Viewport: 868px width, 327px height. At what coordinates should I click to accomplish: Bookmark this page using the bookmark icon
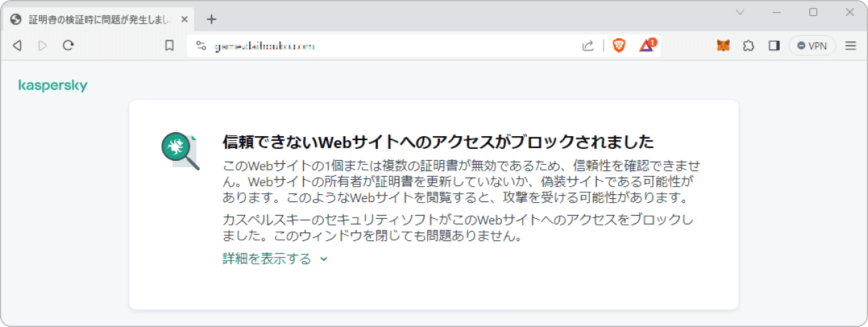170,45
